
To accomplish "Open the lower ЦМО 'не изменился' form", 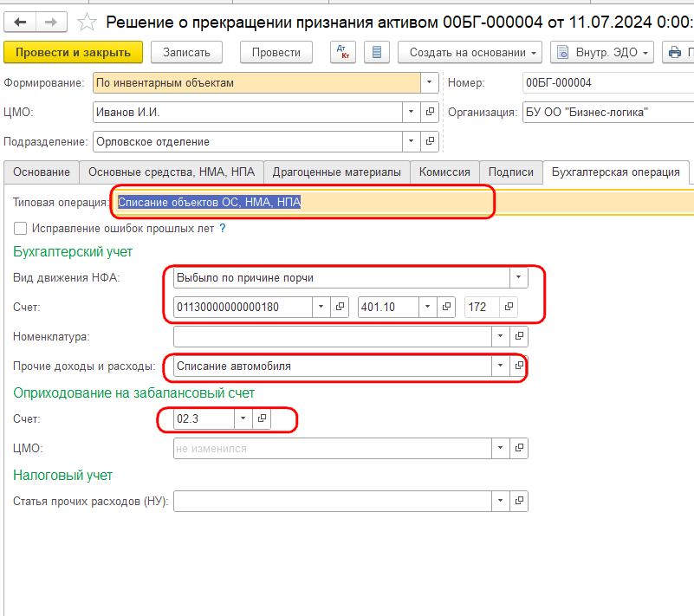I will (519, 448).
